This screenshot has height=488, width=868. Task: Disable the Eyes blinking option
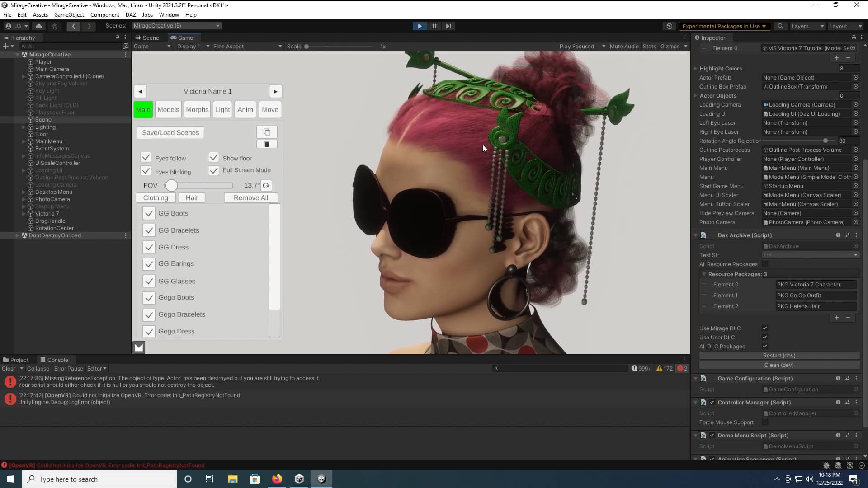pos(146,171)
